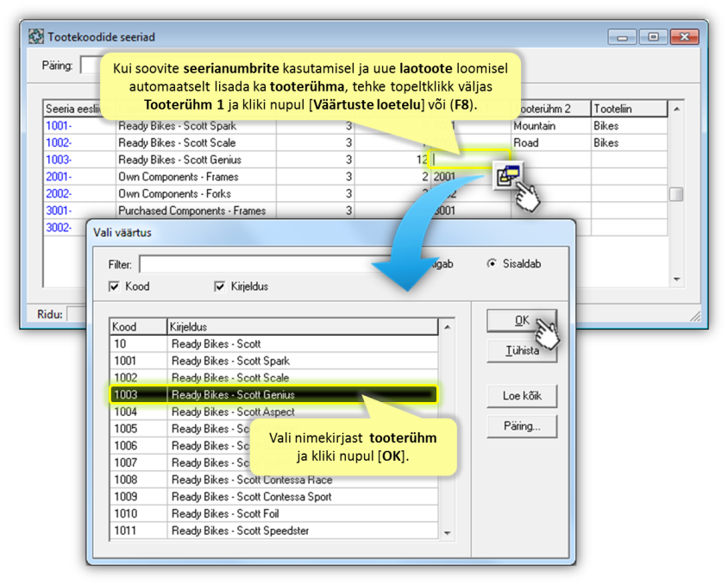The image size is (728, 585).
Task: Open series link 2001- in grid
Action: point(59,177)
